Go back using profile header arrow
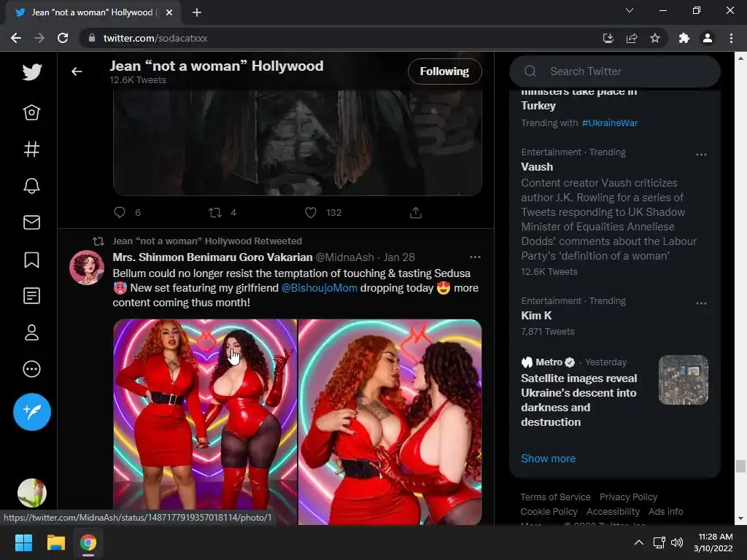Viewport: 747px width, 560px height. [77, 71]
